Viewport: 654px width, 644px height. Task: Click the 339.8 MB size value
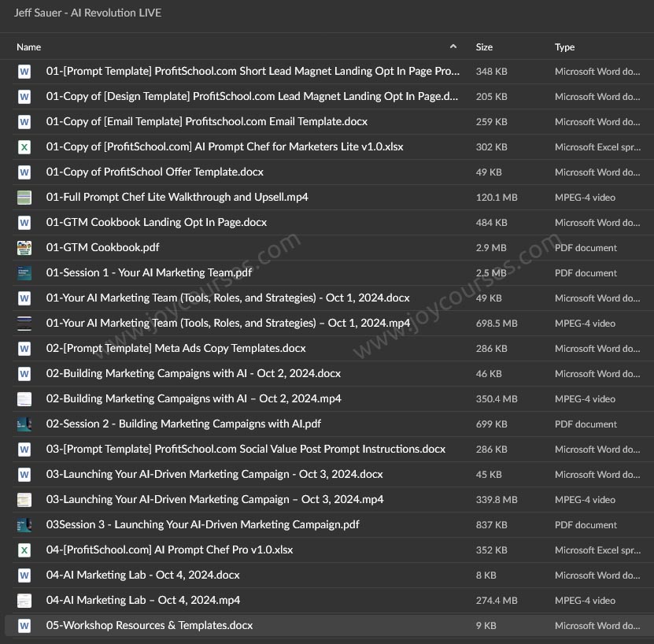[x=497, y=500]
